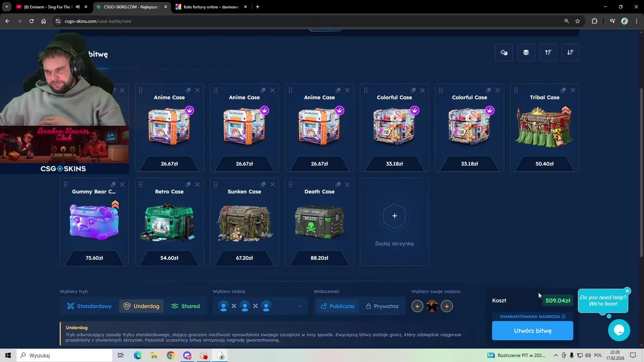Click Utwórz bitwę to create battle
This screenshot has width=644, height=362.
tap(532, 331)
